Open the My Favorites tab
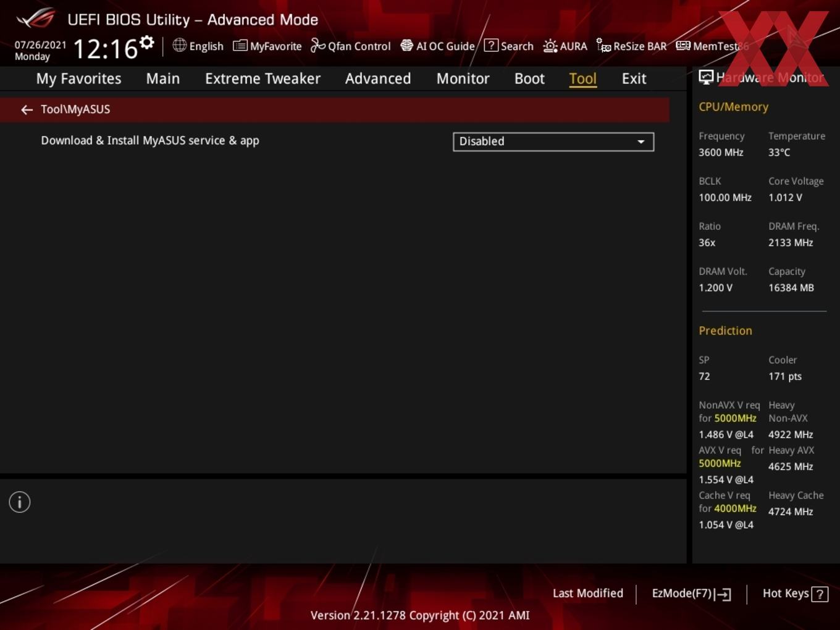 pyautogui.click(x=78, y=78)
